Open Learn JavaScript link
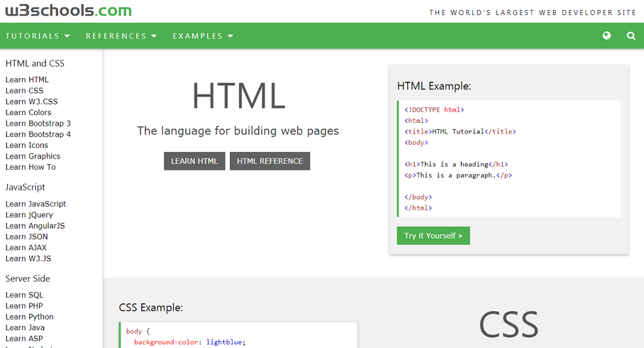This screenshot has width=644, height=348. tap(35, 204)
